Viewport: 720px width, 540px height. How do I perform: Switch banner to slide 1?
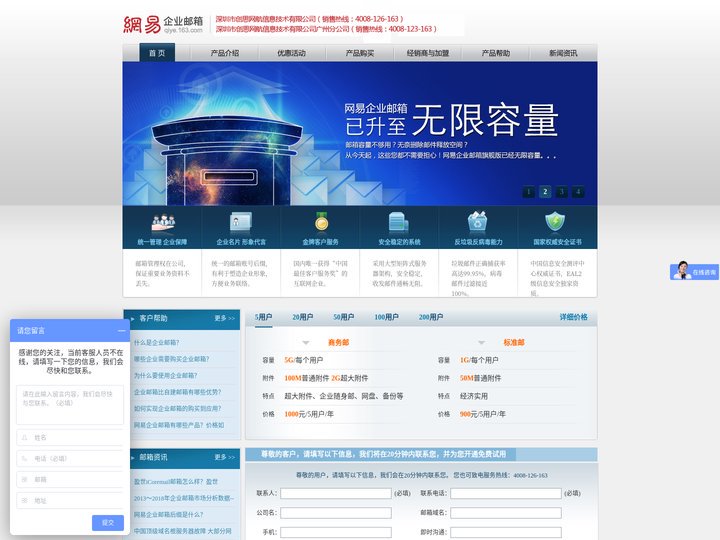(x=529, y=191)
